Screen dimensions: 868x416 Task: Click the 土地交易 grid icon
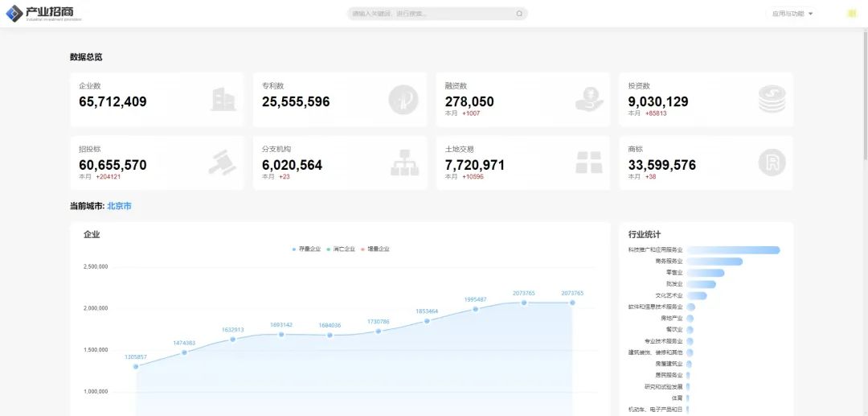pyautogui.click(x=589, y=163)
